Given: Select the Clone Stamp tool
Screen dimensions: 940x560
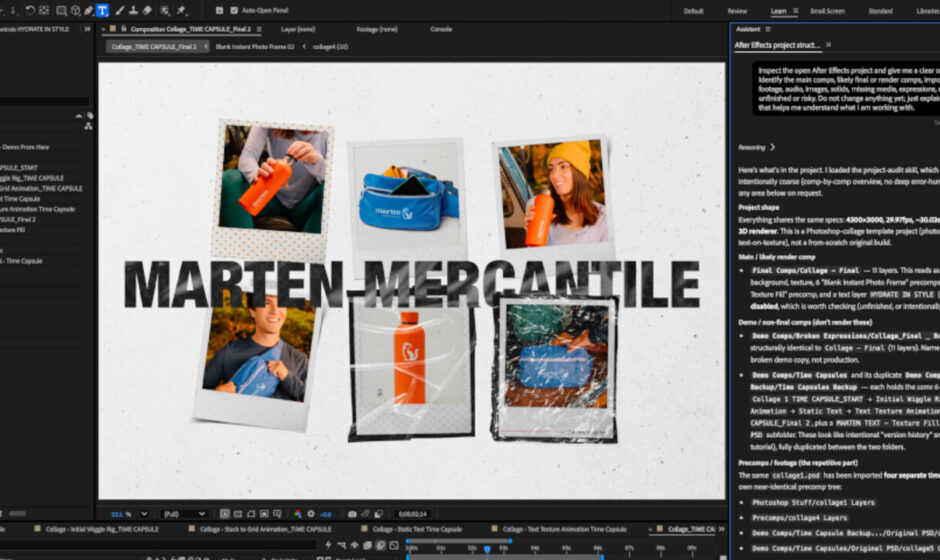Looking at the screenshot, I should click(x=133, y=10).
